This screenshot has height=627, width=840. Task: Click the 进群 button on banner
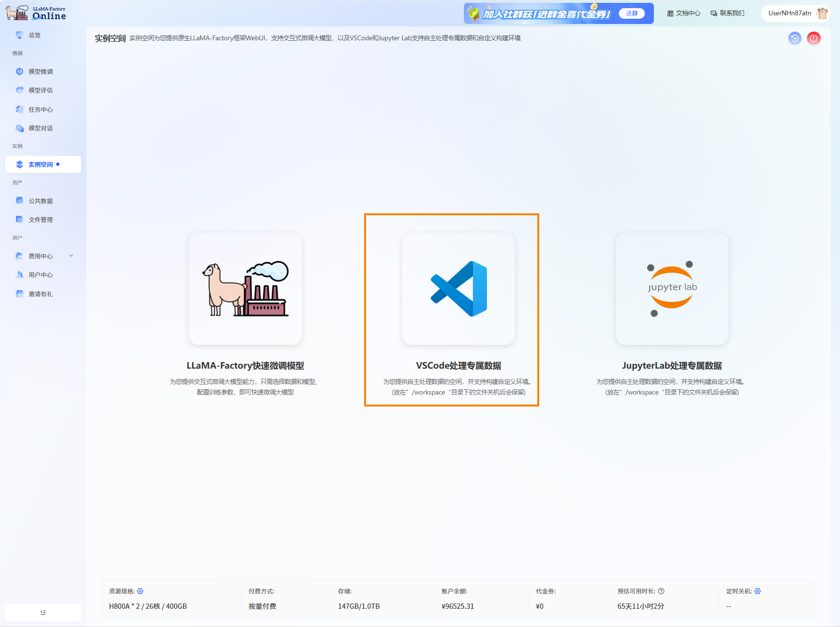click(631, 13)
